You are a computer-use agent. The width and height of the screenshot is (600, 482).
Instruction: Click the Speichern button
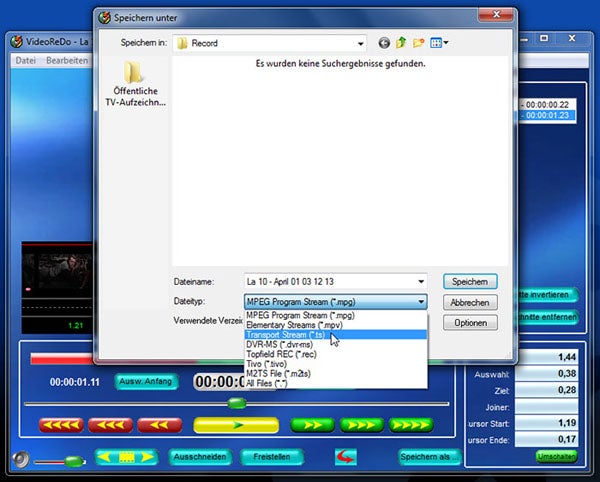[x=470, y=282]
